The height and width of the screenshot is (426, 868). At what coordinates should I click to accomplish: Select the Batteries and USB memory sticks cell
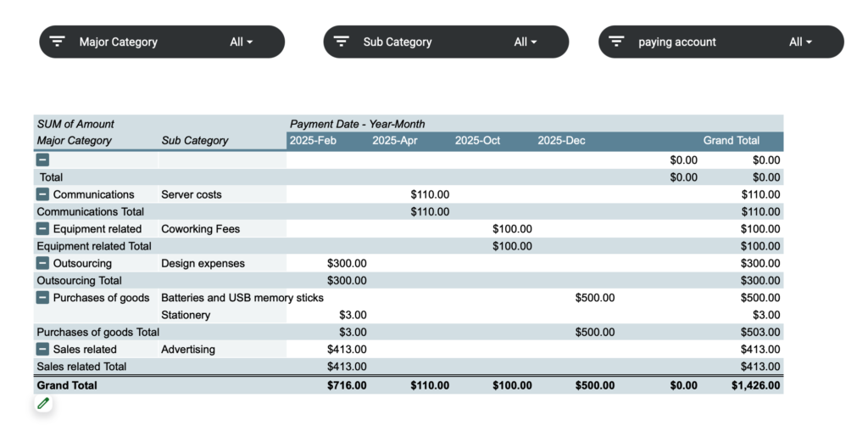[242, 298]
